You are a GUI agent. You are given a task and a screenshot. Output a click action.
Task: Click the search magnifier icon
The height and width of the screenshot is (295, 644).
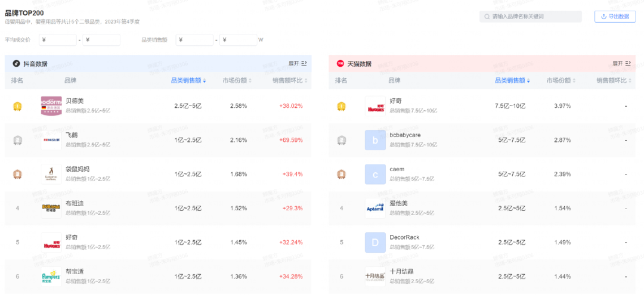pyautogui.click(x=487, y=17)
